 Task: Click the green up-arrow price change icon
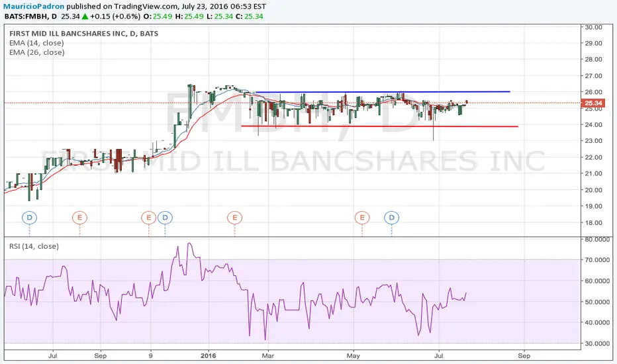pyautogui.click(x=85, y=17)
